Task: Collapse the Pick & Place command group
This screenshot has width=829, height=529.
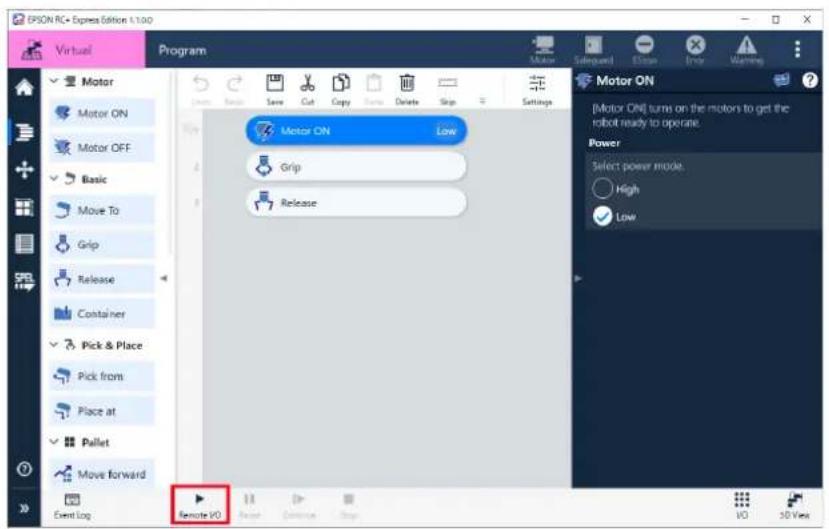Action: (x=53, y=345)
